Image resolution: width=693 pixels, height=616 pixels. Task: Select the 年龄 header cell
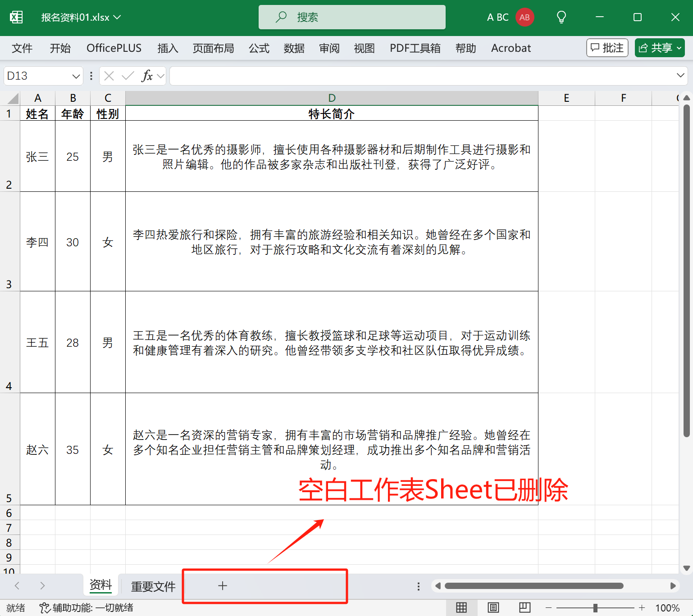73,113
